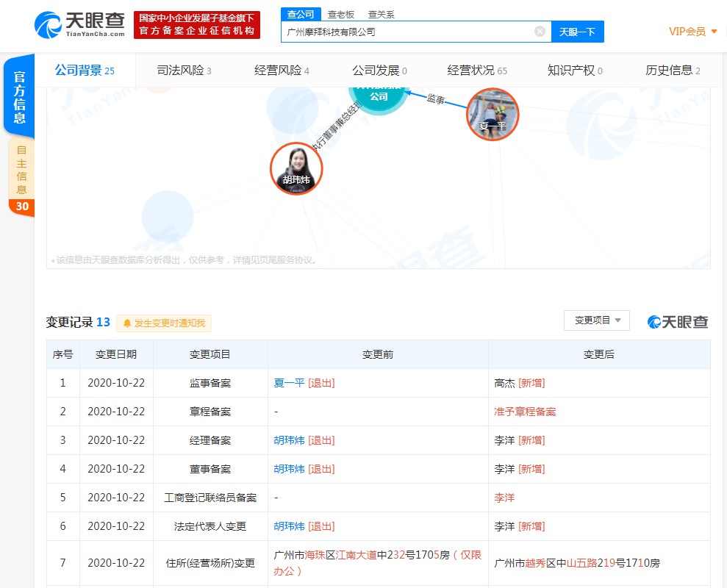Open the 经营风险 tab

pyautogui.click(x=282, y=71)
